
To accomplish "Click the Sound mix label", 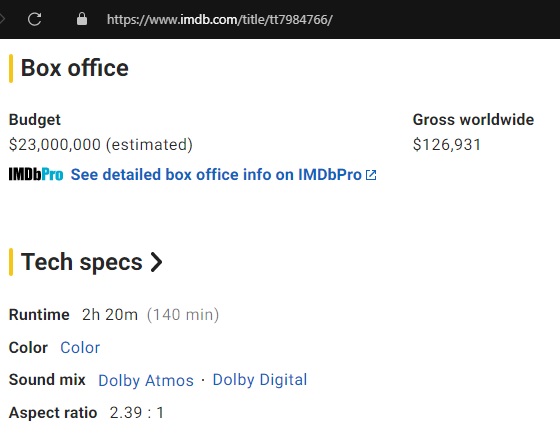I will click(47, 379).
